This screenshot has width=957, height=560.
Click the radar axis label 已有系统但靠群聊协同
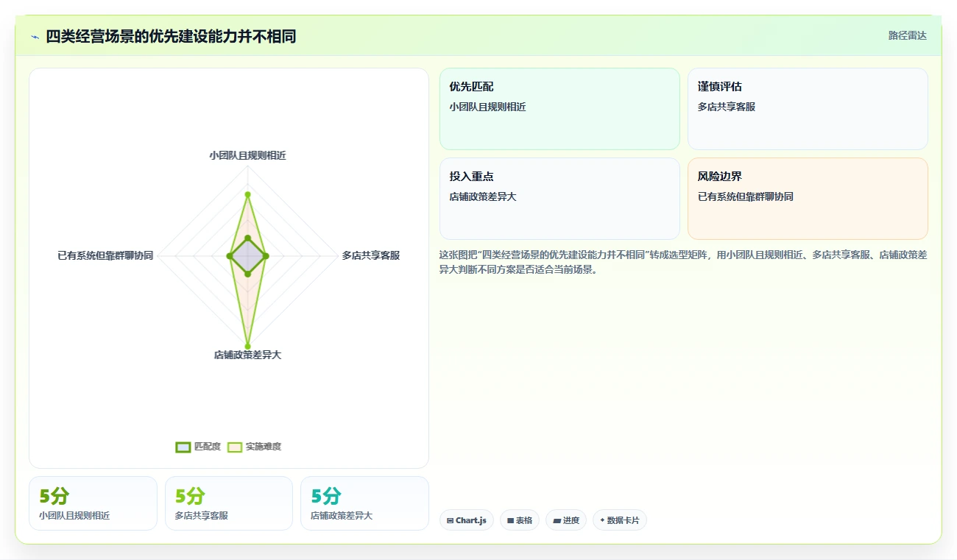[105, 255]
